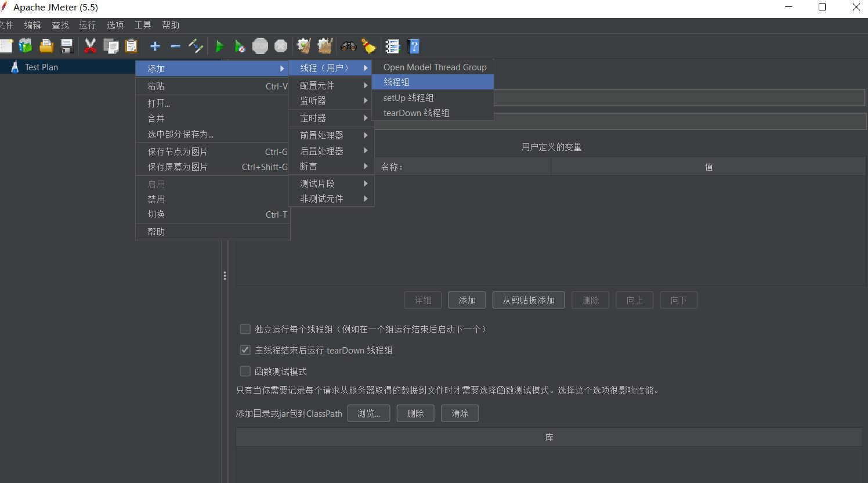Open the 查找 menu in menu bar
868x483 pixels.
click(x=60, y=25)
